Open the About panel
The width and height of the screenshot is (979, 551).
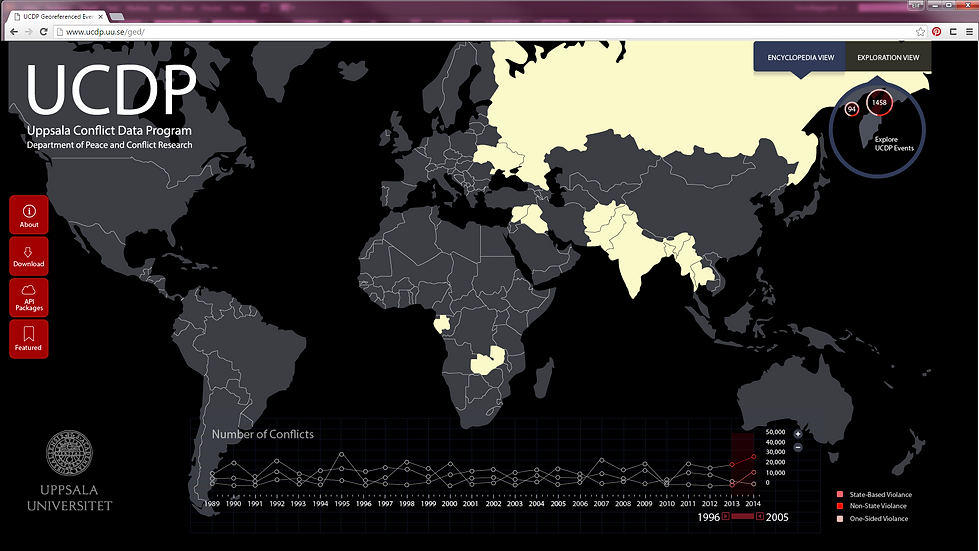(x=29, y=215)
